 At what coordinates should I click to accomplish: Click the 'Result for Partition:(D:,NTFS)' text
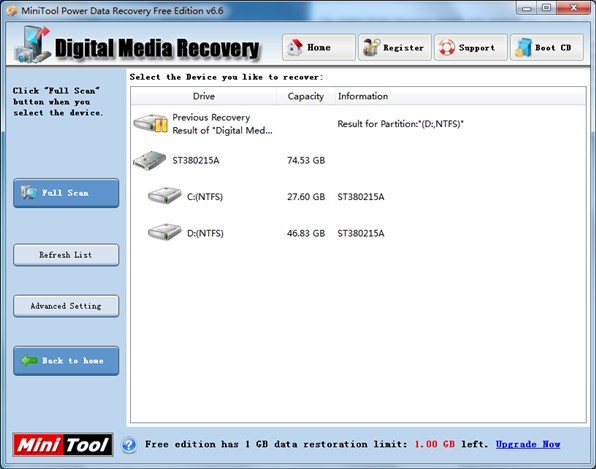[x=401, y=124]
